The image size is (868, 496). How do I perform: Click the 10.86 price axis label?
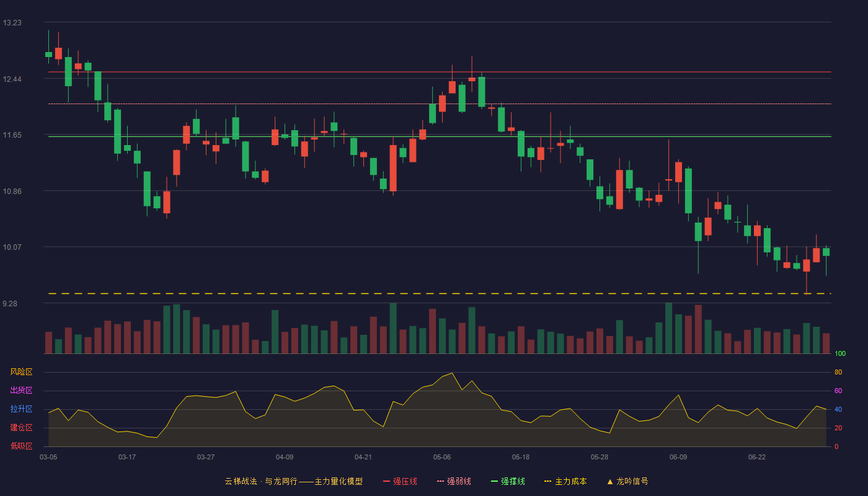[x=12, y=192]
